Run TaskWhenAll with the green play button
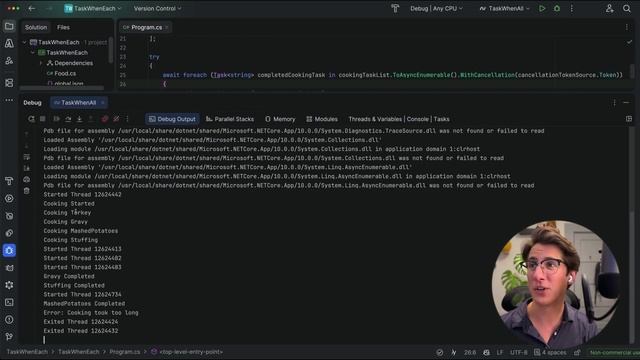The height and width of the screenshot is (360, 640). pyautogui.click(x=542, y=8)
